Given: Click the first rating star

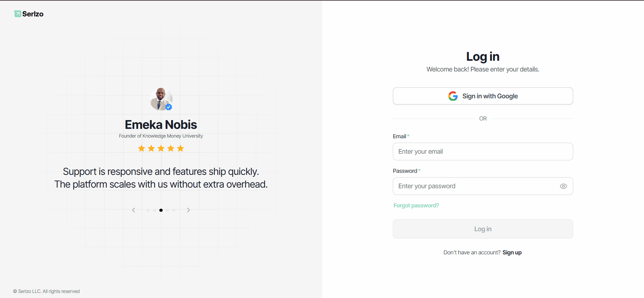Looking at the screenshot, I should (142, 148).
